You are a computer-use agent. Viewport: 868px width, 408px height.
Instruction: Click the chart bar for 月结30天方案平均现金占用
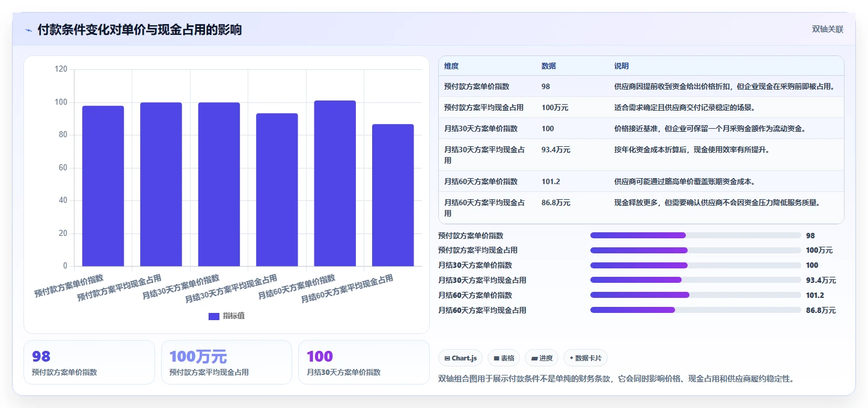277,190
